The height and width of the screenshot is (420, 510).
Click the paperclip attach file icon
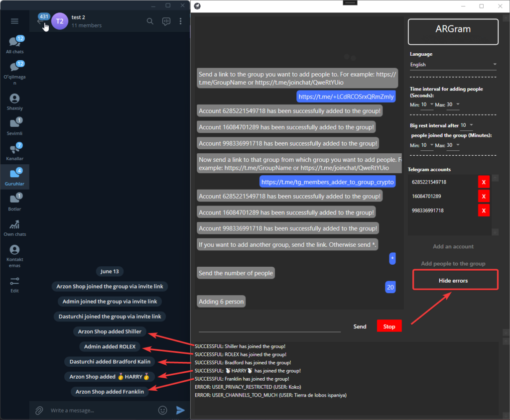click(38, 411)
